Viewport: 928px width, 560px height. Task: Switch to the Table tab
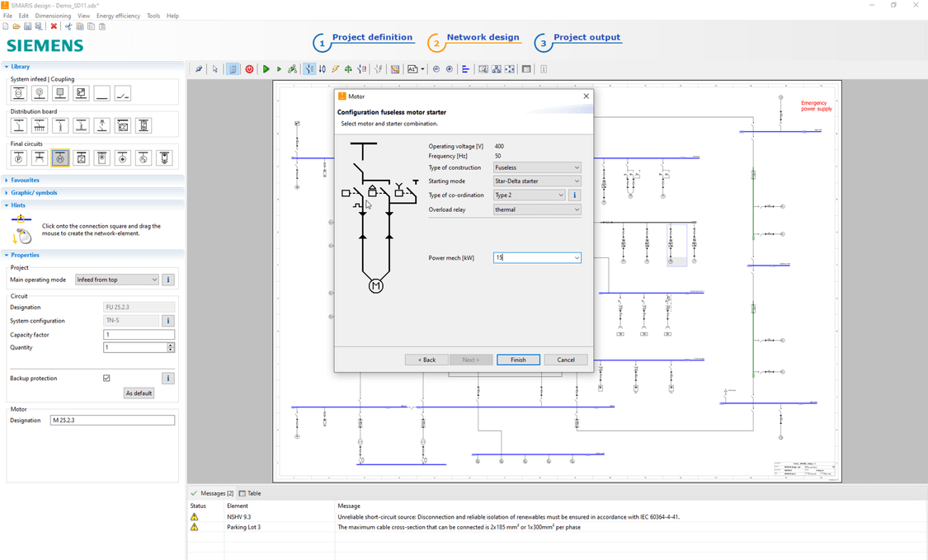(250, 493)
